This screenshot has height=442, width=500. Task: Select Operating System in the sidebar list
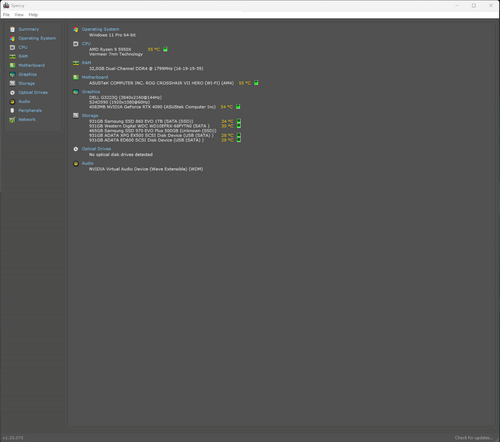click(37, 38)
